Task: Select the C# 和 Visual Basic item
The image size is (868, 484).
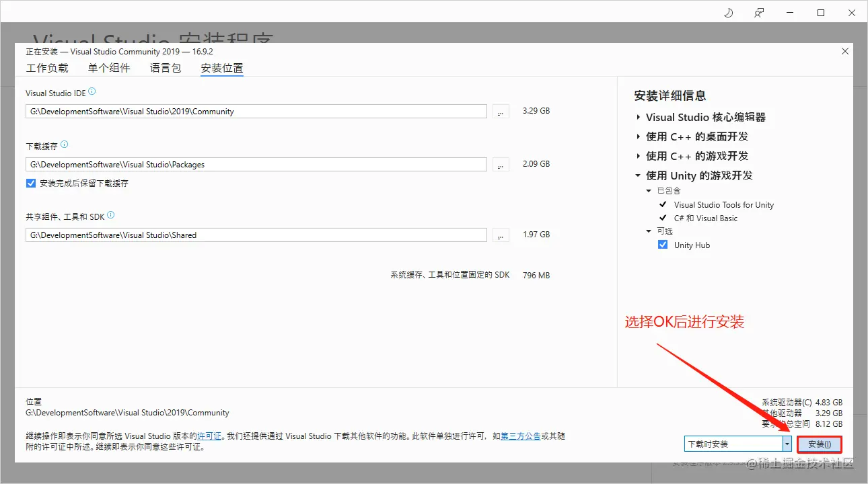Action: [706, 218]
